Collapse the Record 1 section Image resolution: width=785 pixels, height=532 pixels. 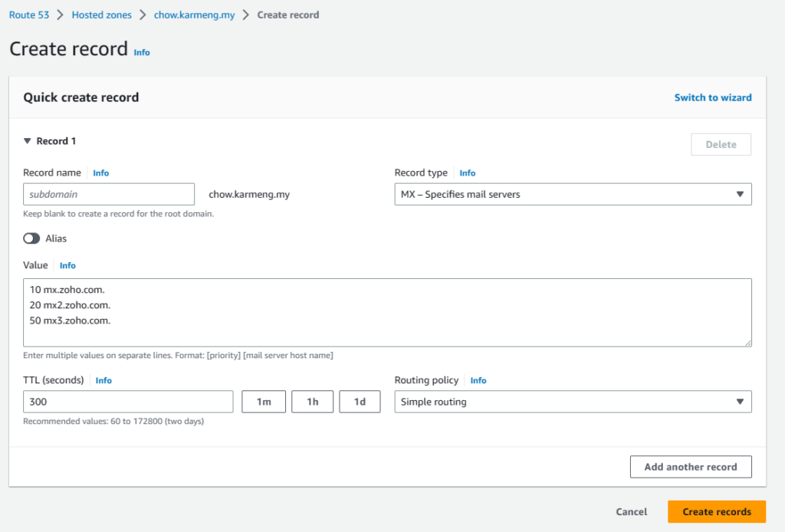(x=28, y=141)
